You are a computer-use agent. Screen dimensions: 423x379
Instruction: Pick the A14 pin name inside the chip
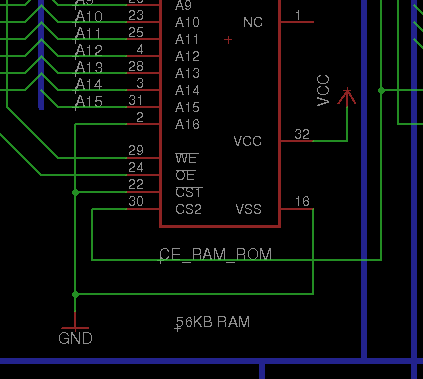pos(187,90)
